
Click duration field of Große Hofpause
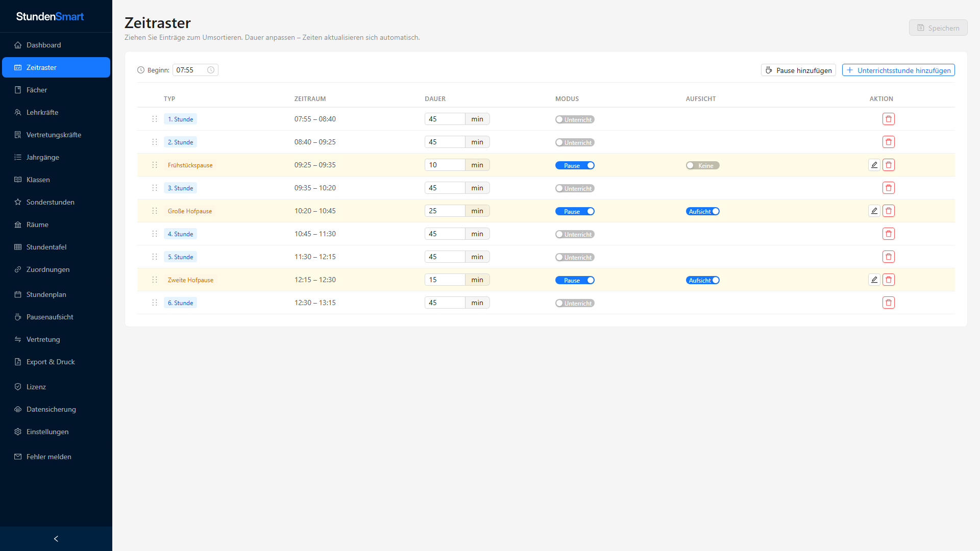click(x=445, y=211)
